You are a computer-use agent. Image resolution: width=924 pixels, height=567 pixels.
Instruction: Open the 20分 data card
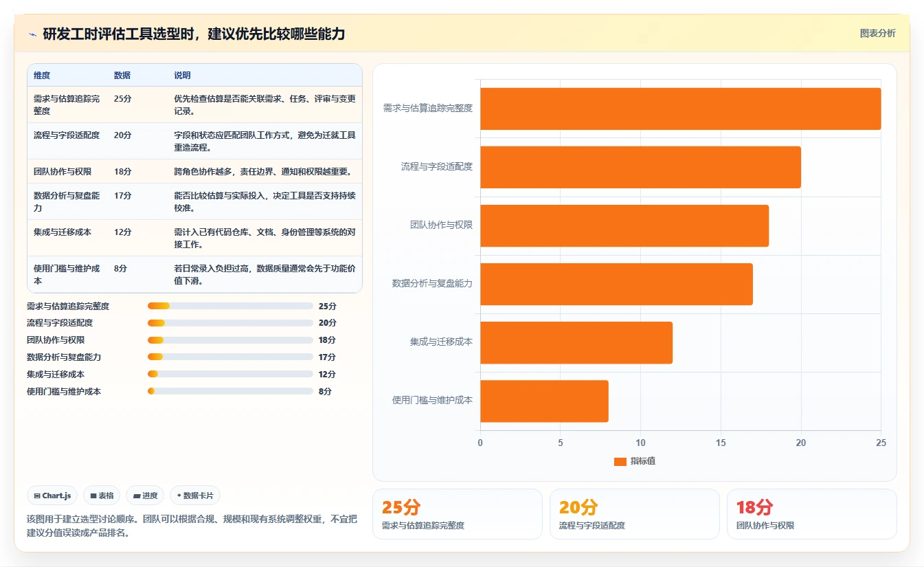[635, 514]
